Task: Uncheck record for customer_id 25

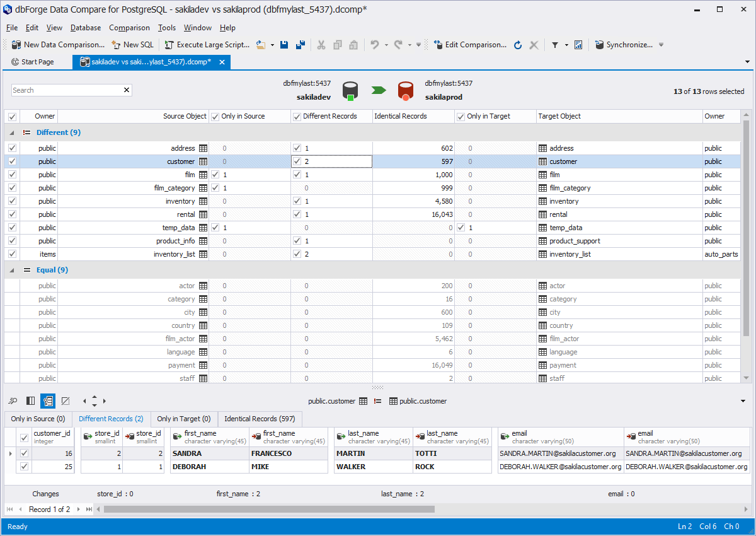Action: pyautogui.click(x=24, y=466)
